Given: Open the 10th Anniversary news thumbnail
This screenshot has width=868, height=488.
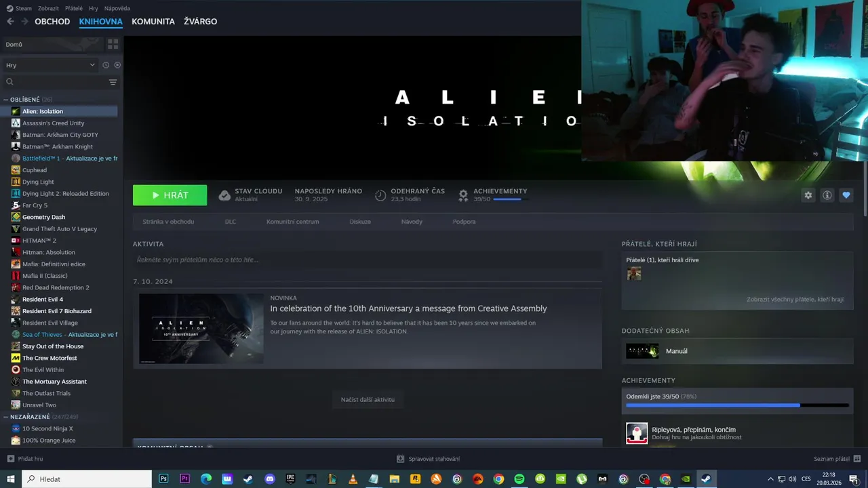Looking at the screenshot, I should [201, 329].
